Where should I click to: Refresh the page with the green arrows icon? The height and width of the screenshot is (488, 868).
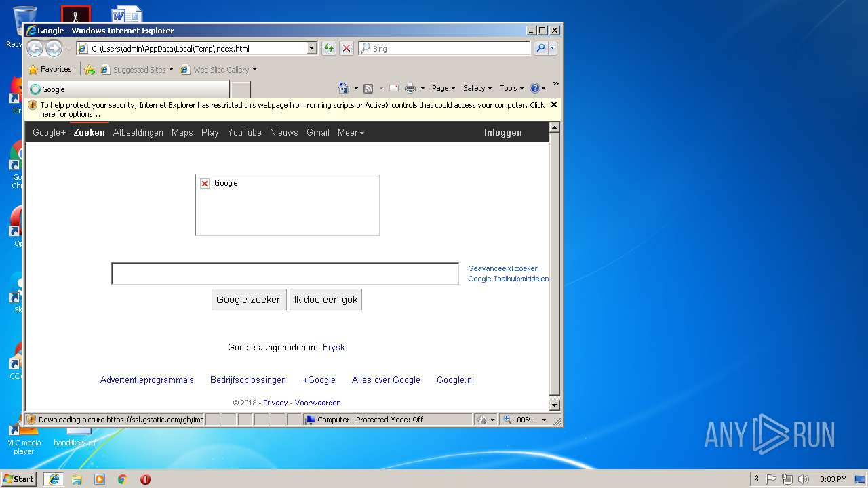tap(329, 48)
